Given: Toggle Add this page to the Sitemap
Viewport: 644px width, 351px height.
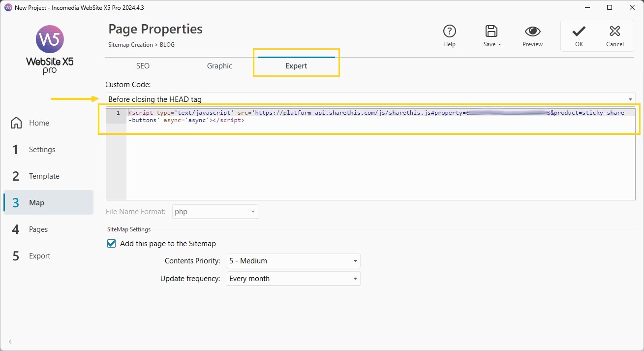Looking at the screenshot, I should (112, 244).
